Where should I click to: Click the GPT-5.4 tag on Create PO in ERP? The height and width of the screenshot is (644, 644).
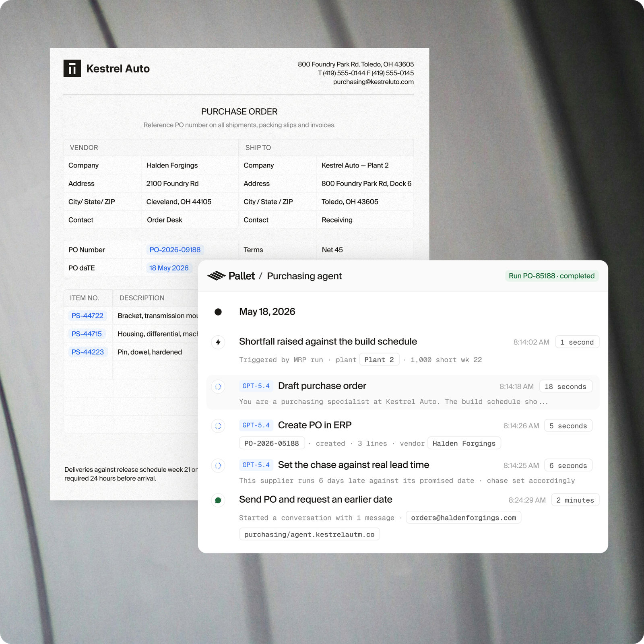coord(256,425)
